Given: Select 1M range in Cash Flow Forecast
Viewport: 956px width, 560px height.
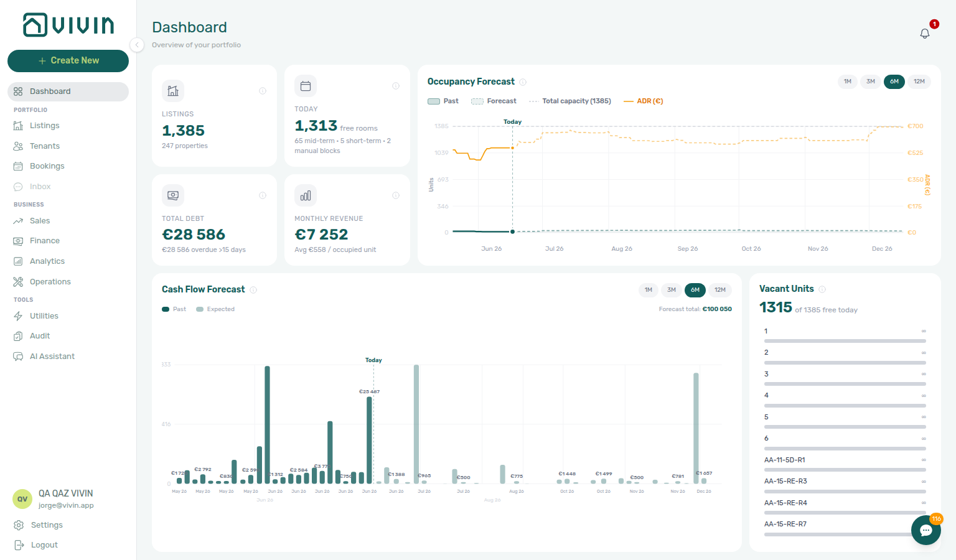Looking at the screenshot, I should pyautogui.click(x=649, y=290).
